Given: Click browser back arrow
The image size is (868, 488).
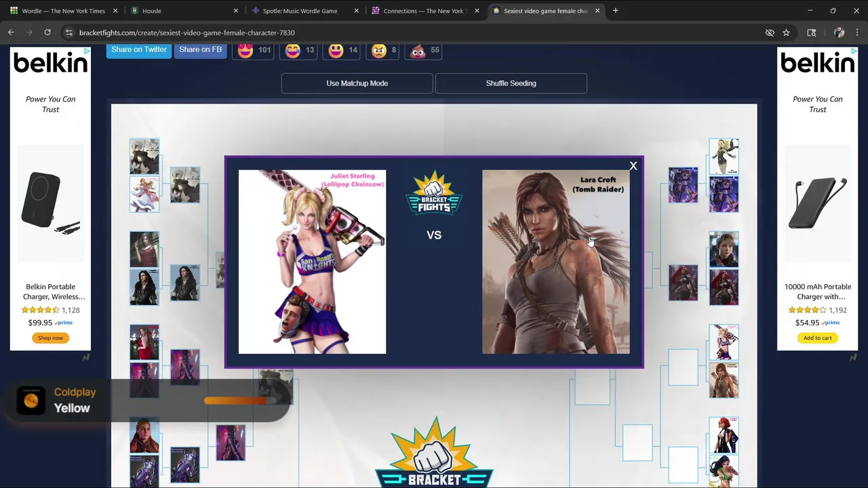Looking at the screenshot, I should [11, 33].
